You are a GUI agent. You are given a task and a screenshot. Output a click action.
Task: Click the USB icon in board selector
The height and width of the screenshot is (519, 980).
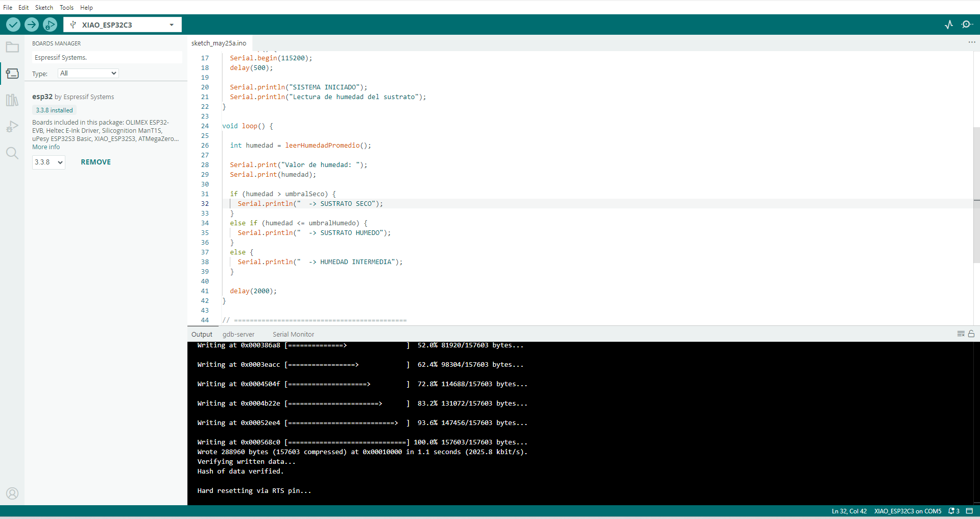pos(73,25)
